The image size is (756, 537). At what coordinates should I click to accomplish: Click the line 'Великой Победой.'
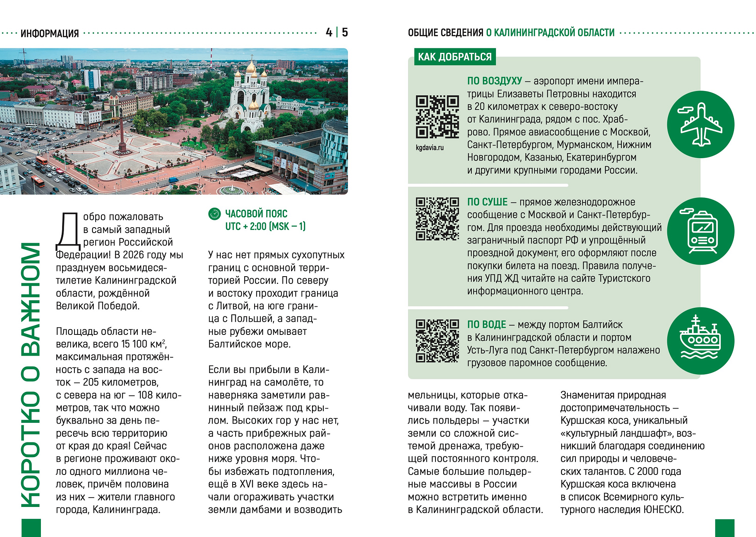tap(98, 306)
